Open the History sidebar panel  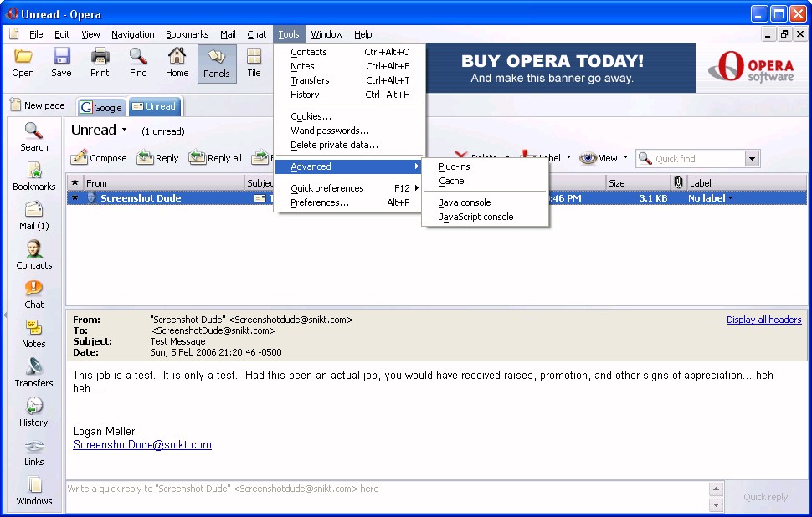(x=34, y=412)
